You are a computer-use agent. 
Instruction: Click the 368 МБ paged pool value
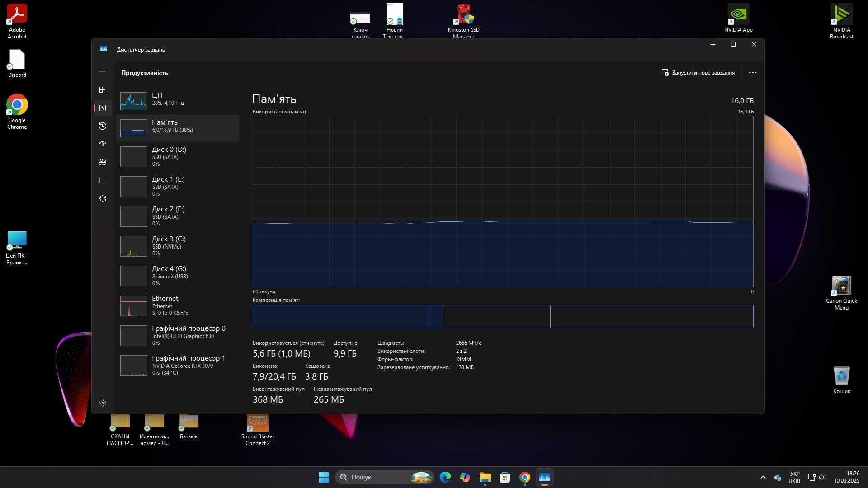click(x=268, y=399)
